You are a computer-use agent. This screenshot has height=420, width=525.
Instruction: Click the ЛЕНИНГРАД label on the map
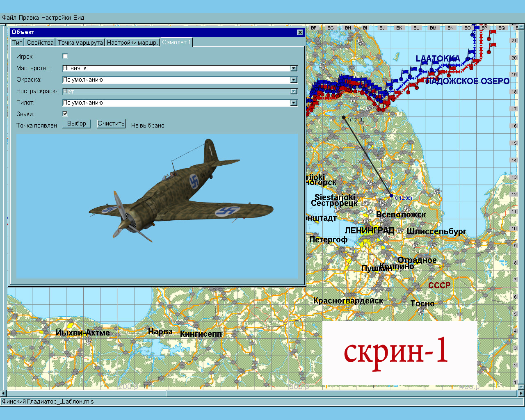[369, 231]
